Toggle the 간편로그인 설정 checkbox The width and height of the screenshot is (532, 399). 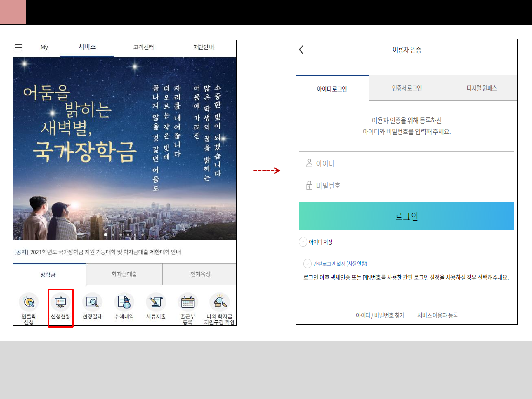point(308,264)
